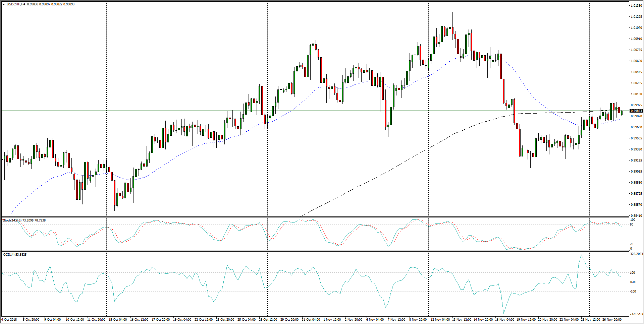Image resolution: width=644 pixels, height=324 pixels.
Task: Select the 26 Nov 20:00 time label
Action: click(612, 320)
